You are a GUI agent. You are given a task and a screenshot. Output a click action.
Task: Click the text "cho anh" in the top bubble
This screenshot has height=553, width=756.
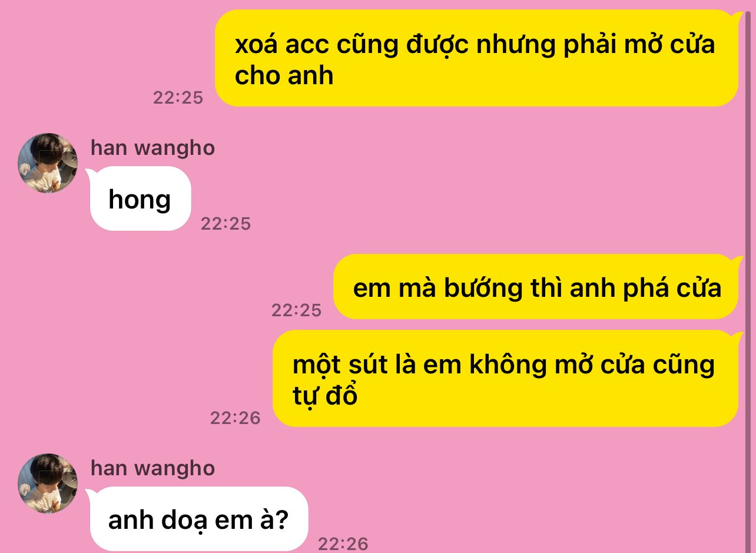coord(284,76)
